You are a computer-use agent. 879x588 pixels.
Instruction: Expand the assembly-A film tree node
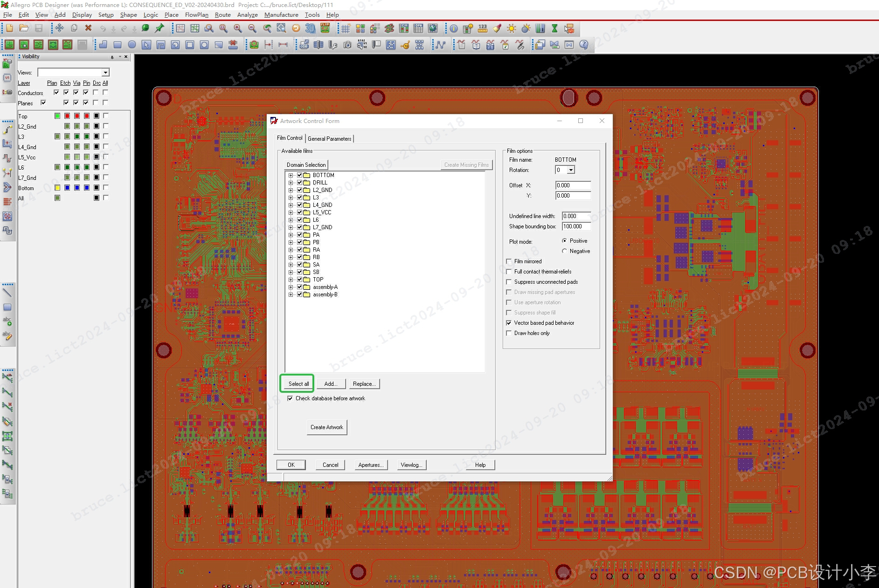(x=291, y=287)
